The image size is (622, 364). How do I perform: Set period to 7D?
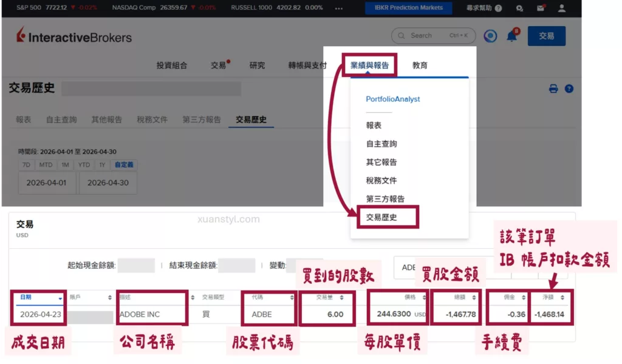pos(26,165)
